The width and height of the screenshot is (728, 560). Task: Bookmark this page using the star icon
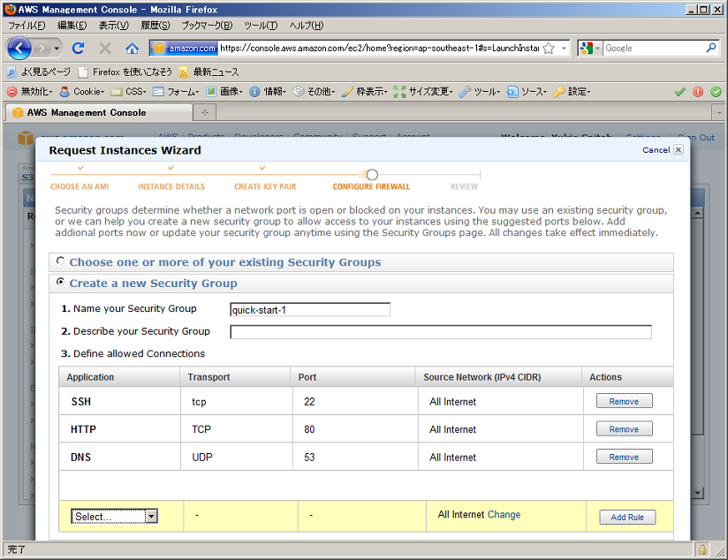click(x=549, y=49)
